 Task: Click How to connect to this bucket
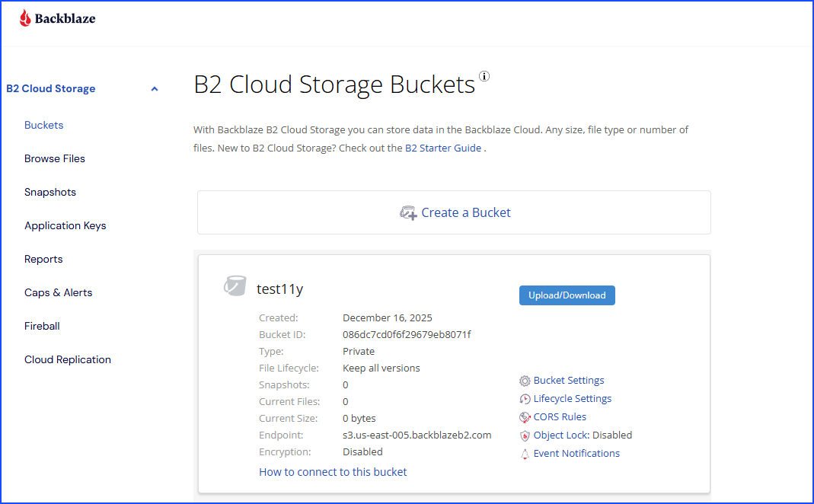[x=333, y=472]
